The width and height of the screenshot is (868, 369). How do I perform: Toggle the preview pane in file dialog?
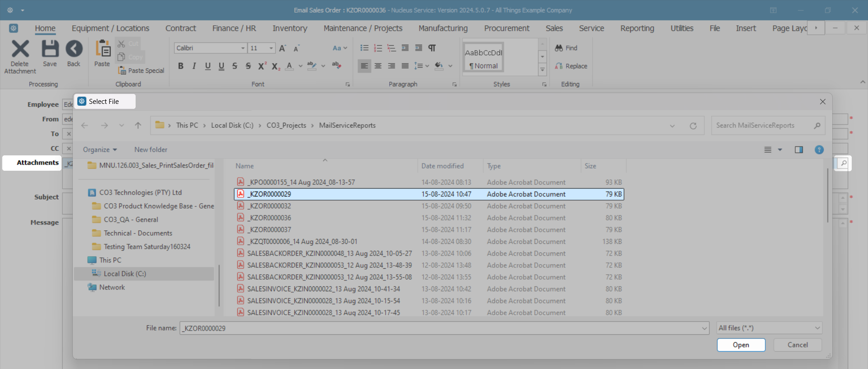click(x=799, y=149)
